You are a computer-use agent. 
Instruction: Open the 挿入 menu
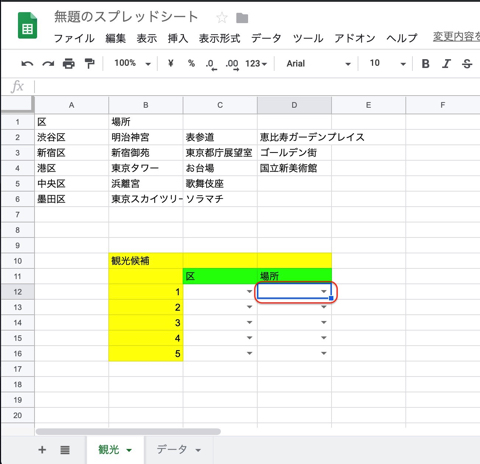click(x=178, y=38)
